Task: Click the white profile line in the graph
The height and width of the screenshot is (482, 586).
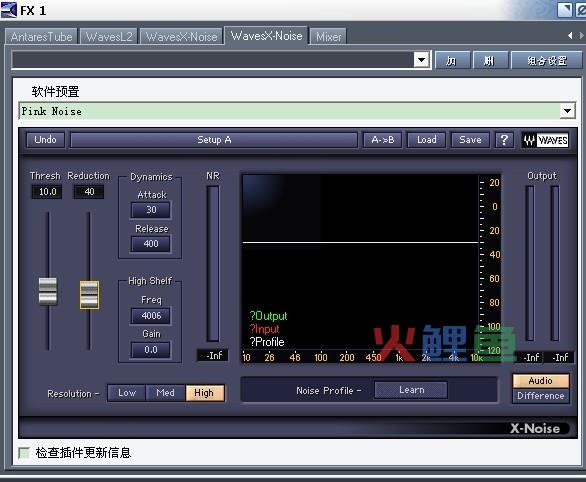Action: [x=361, y=242]
